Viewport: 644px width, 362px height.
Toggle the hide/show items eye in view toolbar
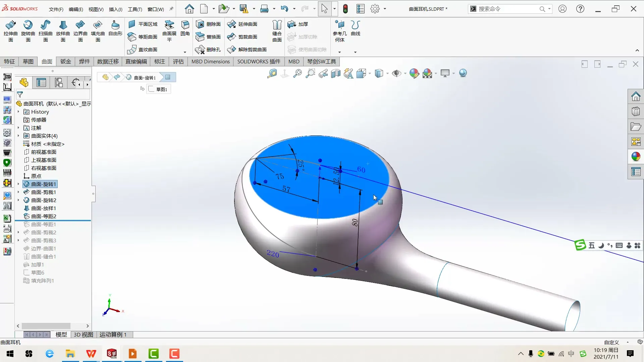398,73
